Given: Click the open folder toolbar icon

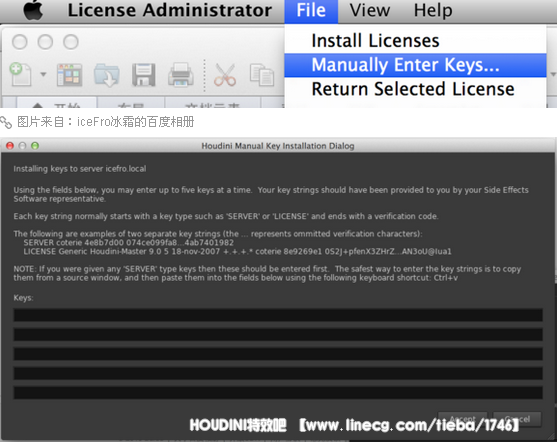Looking at the screenshot, I should click(107, 75).
